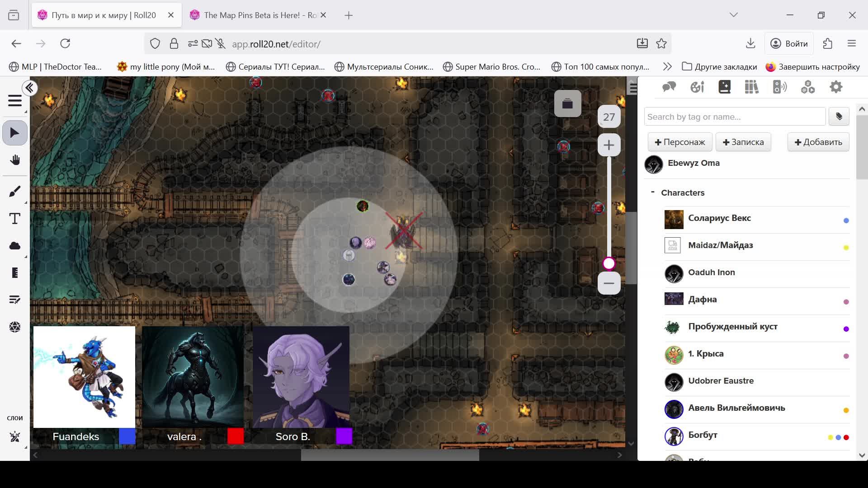
Task: Open the browser tab list dropdown
Action: coord(734,15)
